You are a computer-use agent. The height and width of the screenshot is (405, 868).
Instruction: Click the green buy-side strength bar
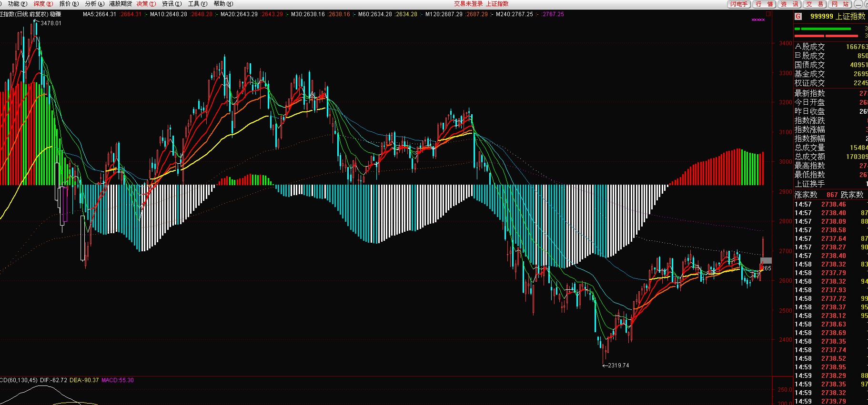click(822, 29)
